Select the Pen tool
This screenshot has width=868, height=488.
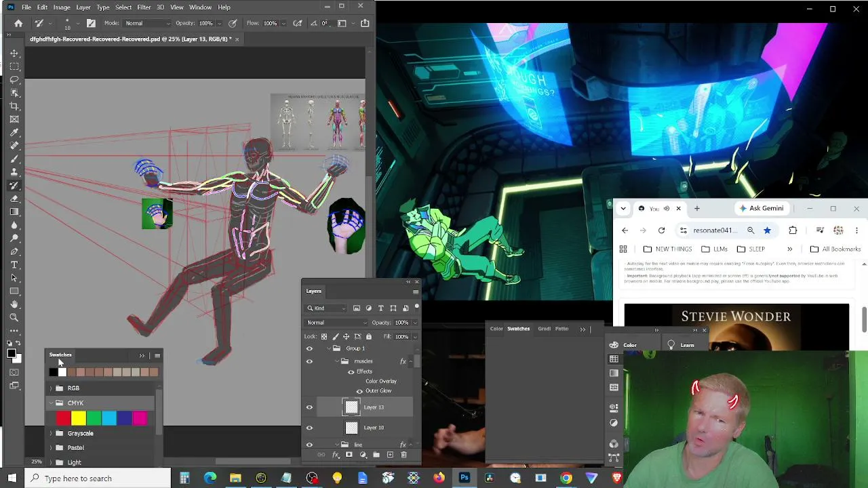(14, 251)
